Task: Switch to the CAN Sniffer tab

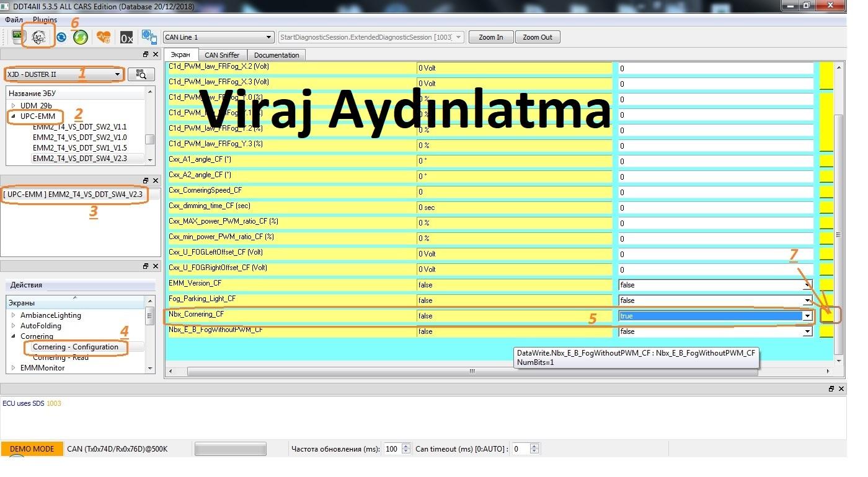Action: coord(221,55)
